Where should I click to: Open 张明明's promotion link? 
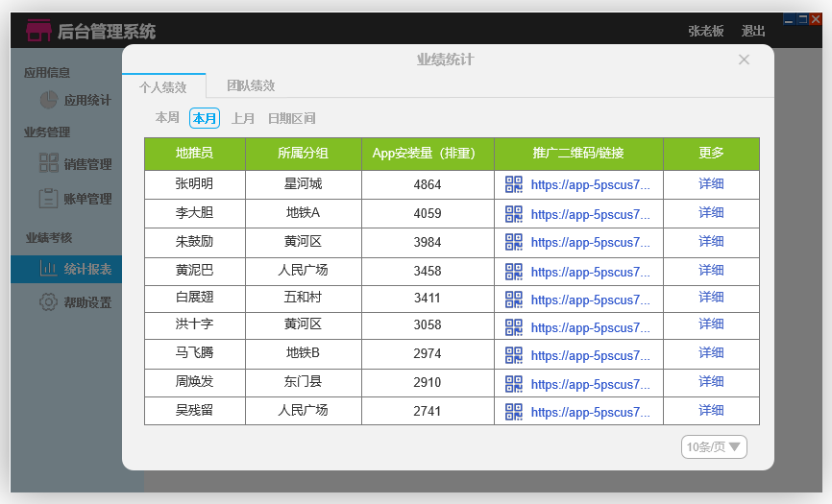590,185
